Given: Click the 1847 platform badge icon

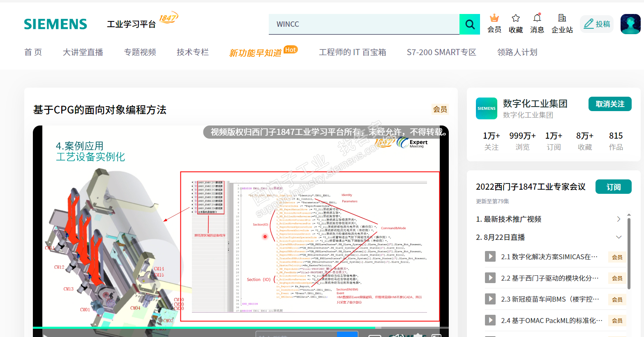Looking at the screenshot, I should pyautogui.click(x=169, y=18).
